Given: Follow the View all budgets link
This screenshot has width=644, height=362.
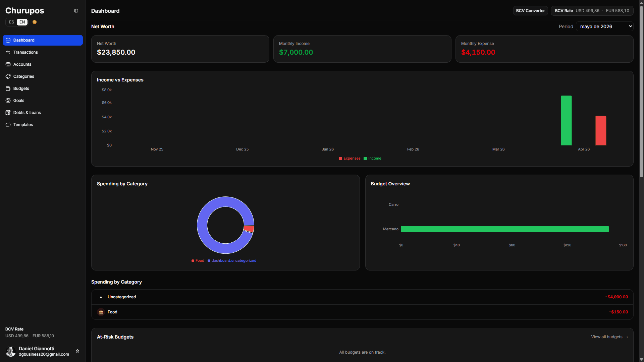Looking at the screenshot, I should [x=609, y=337].
